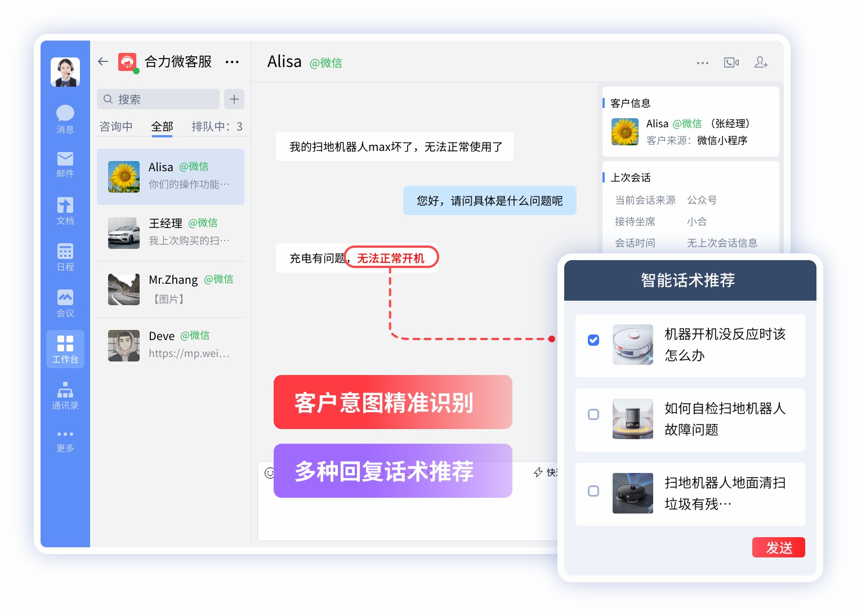Check the 如何自检扫地机器人故障问题 checkbox
Image resolution: width=857 pixels, height=616 pixels.
593,414
